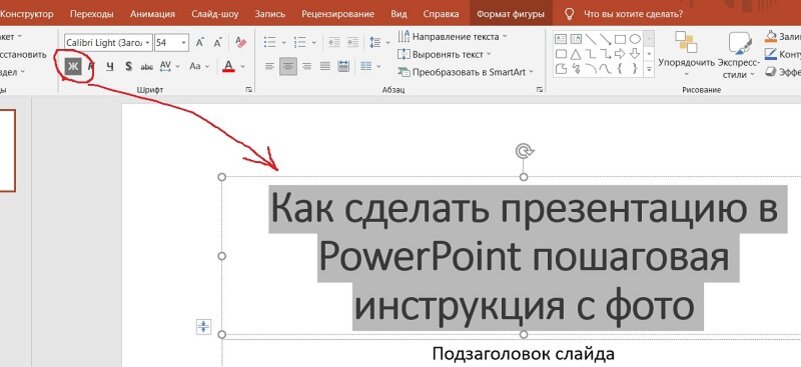Image resolution: width=801 pixels, height=367 pixels.
Task: Switch to the Переходы tab
Action: pos(91,14)
